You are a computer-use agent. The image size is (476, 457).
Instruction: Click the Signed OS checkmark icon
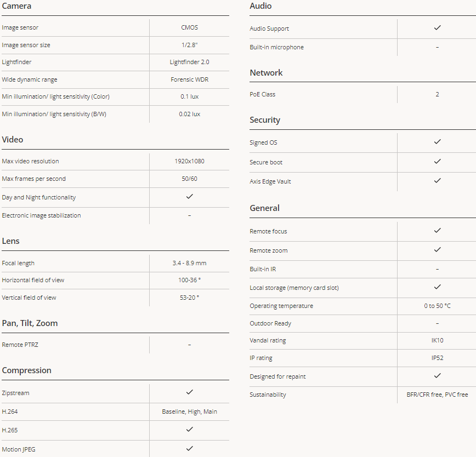(x=437, y=141)
